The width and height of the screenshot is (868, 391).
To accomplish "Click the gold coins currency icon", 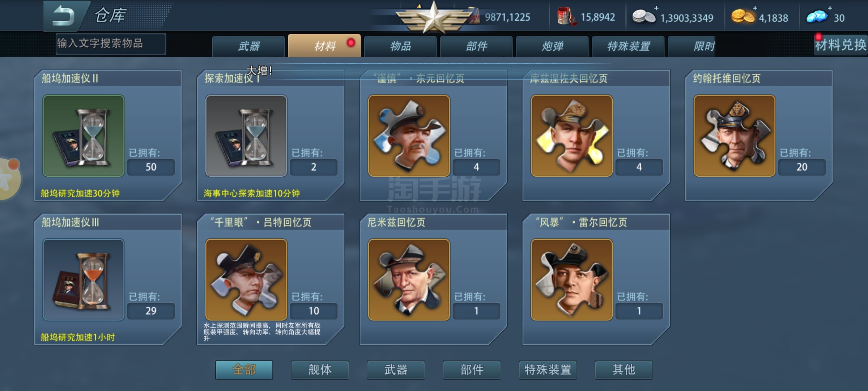I will pyautogui.click(x=743, y=17).
